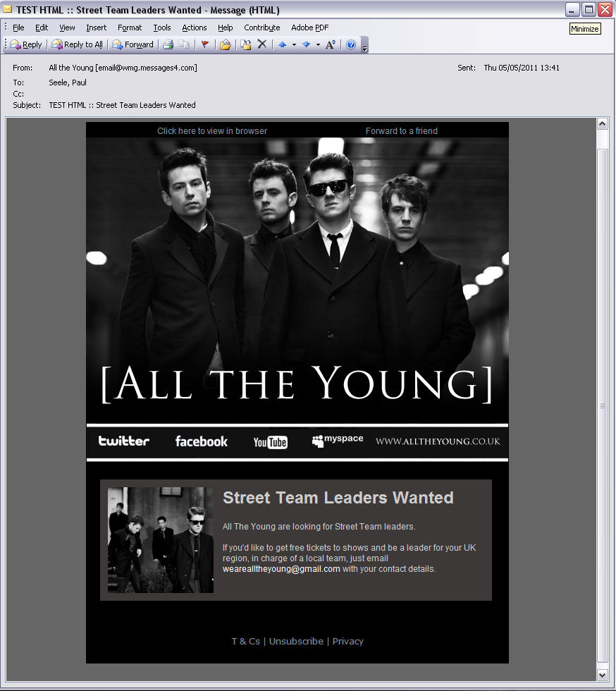Open the Edit menu
This screenshot has height=691, width=616.
pos(42,27)
